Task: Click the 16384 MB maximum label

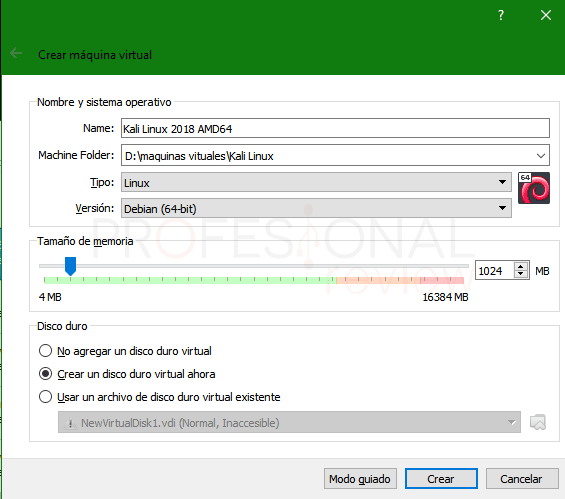Action: 445,297
